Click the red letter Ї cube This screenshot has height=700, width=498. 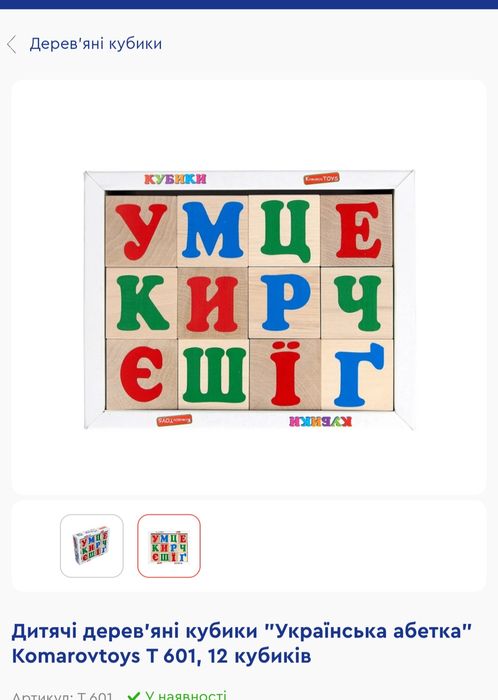tap(285, 374)
